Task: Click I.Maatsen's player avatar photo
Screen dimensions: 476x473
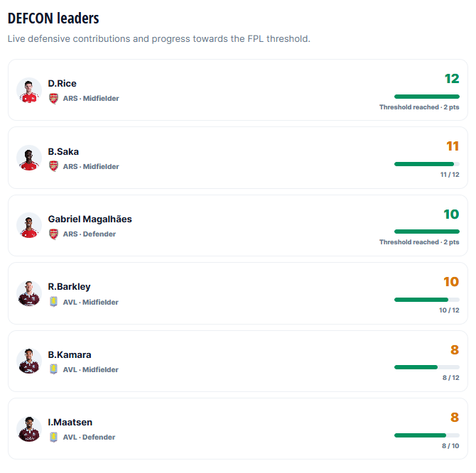Action: click(x=29, y=429)
